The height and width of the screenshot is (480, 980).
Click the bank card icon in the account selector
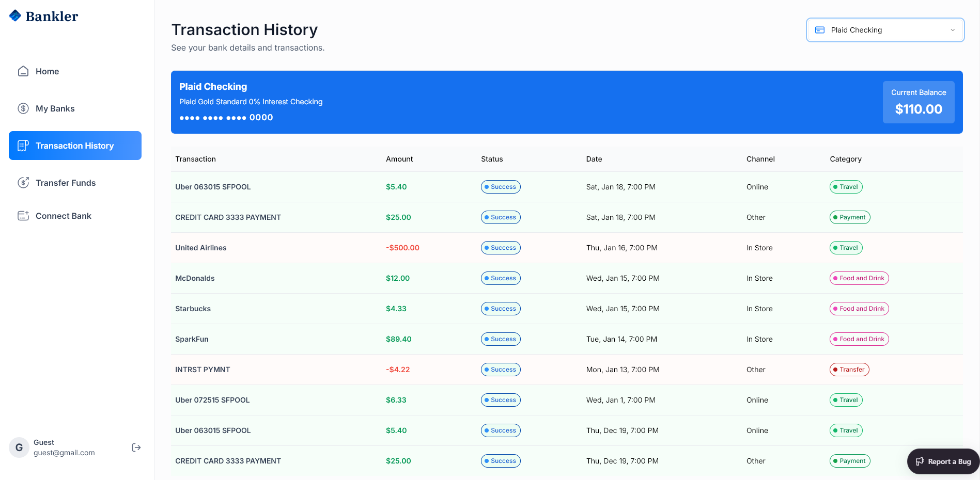click(820, 30)
